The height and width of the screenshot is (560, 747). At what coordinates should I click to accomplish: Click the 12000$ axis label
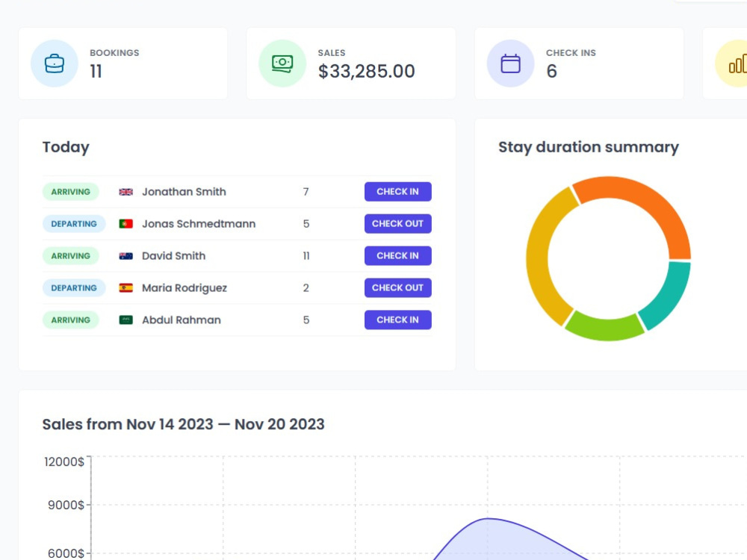(63, 462)
